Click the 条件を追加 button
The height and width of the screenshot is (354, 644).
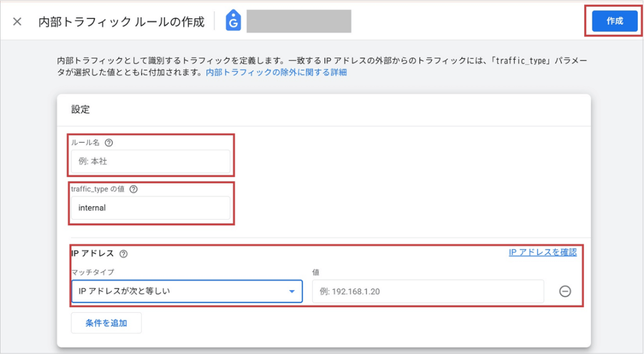click(x=107, y=323)
